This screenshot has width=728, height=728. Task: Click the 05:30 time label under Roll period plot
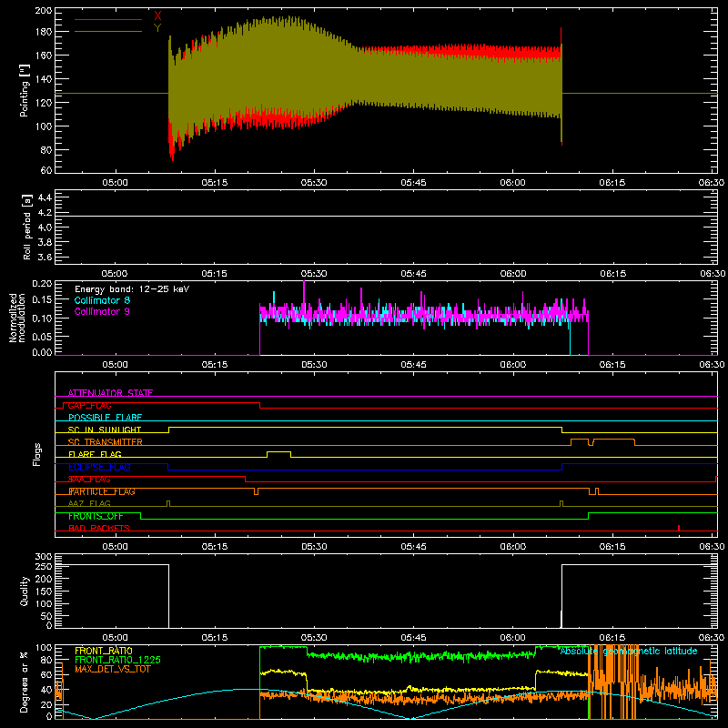click(x=314, y=274)
